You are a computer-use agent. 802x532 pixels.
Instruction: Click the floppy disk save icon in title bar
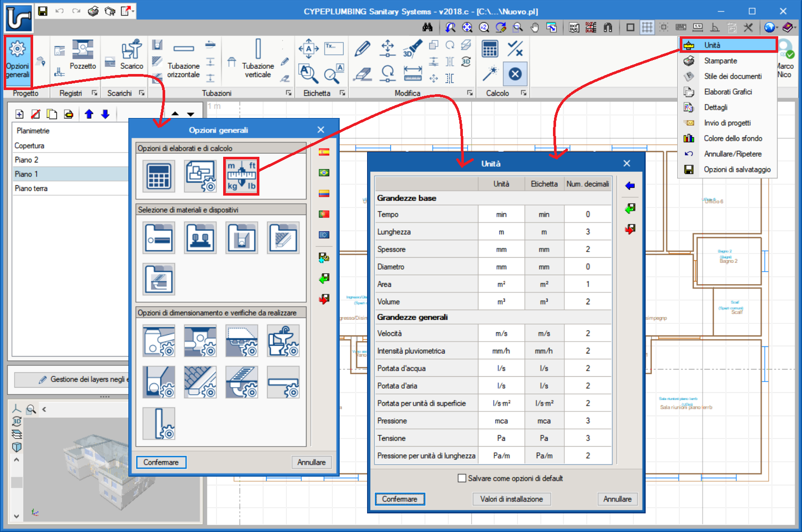[x=43, y=11]
